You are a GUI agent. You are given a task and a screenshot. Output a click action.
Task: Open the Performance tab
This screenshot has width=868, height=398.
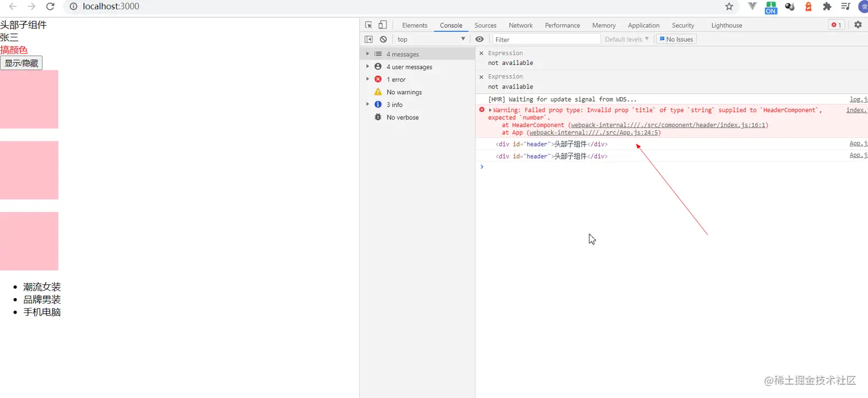pos(563,25)
